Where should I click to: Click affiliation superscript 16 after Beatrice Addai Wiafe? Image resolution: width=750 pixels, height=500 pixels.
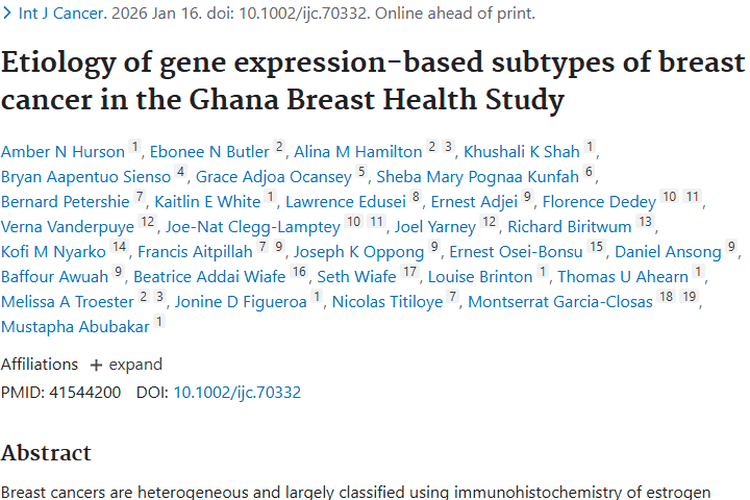[300, 273]
